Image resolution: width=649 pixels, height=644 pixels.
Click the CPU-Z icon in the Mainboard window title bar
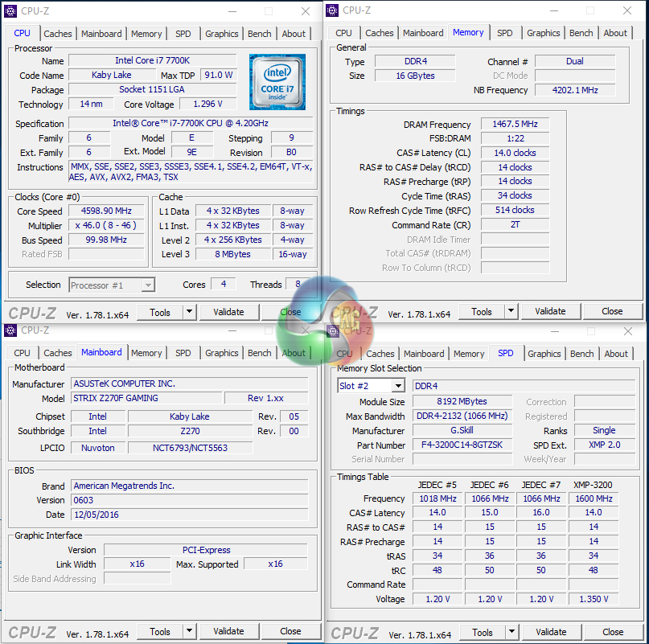pos(10,330)
